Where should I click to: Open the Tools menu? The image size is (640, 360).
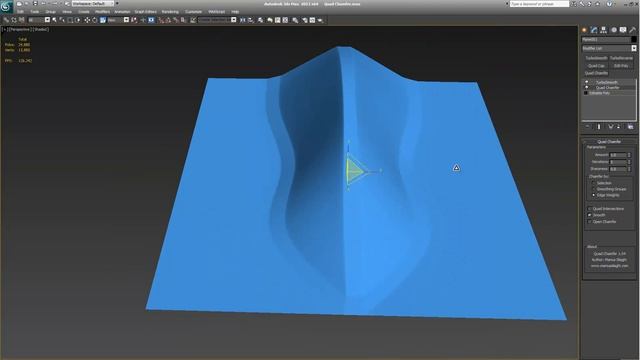click(35, 12)
